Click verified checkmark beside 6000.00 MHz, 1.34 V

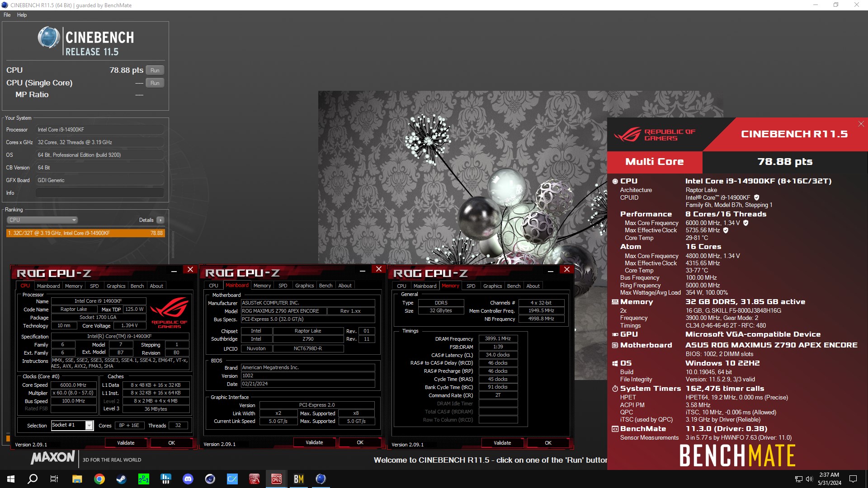pyautogui.click(x=746, y=223)
